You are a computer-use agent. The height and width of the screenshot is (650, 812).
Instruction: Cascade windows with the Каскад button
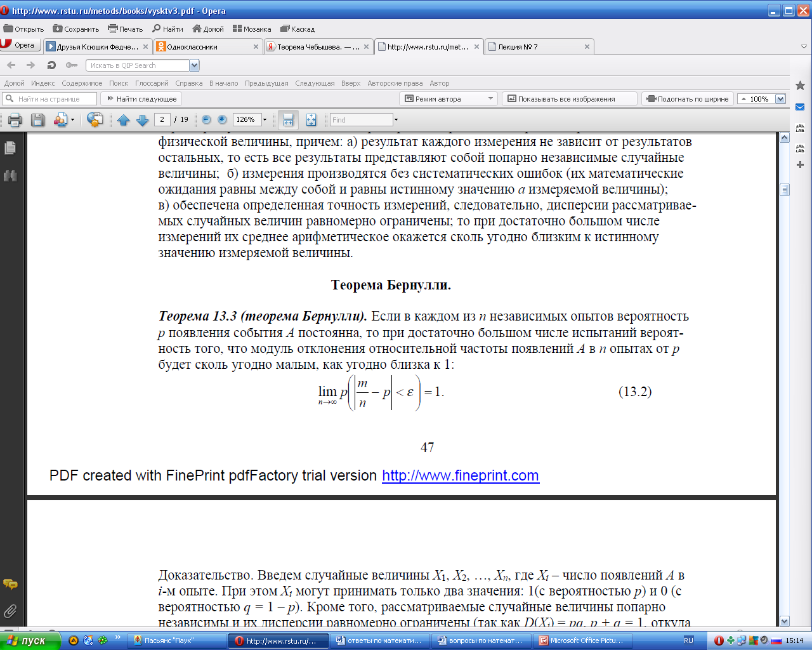[298, 29]
